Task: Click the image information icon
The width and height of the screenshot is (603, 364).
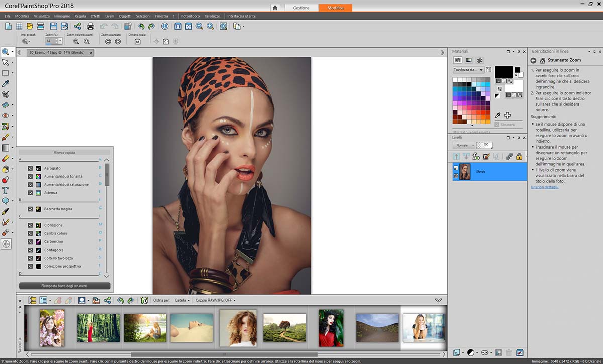Action: [x=164, y=26]
